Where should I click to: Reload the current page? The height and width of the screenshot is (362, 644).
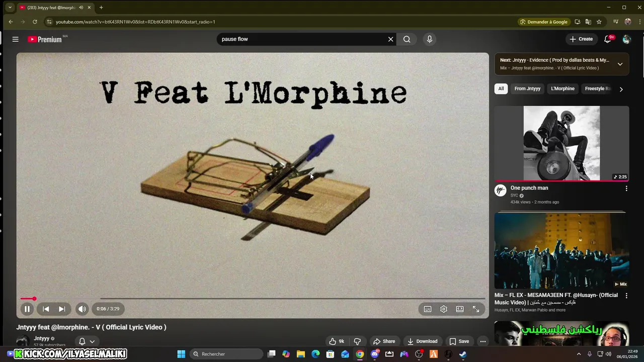[35, 22]
